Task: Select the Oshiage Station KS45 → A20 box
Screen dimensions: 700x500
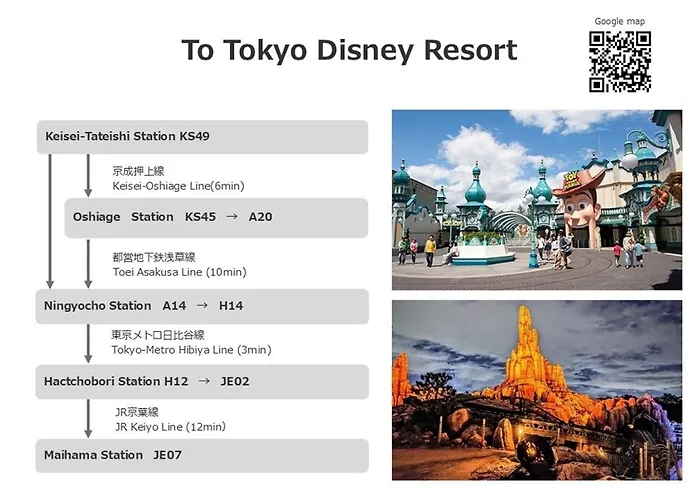Action: point(216,218)
